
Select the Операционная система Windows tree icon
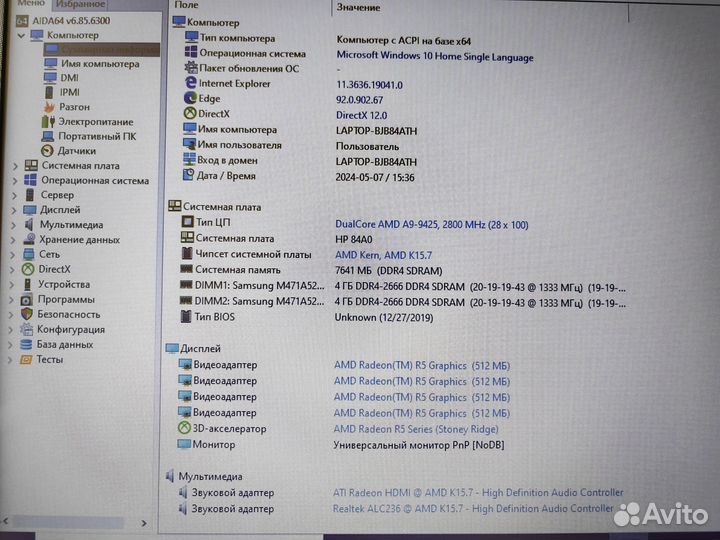[30, 180]
